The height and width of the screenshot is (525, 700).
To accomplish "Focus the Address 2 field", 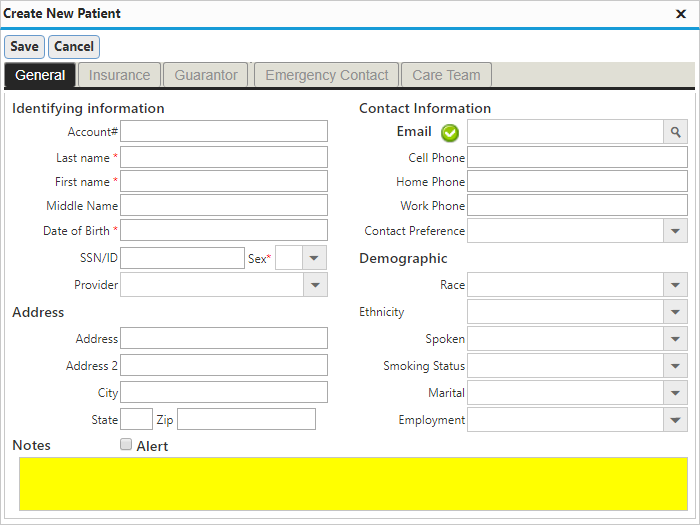I will [224, 365].
